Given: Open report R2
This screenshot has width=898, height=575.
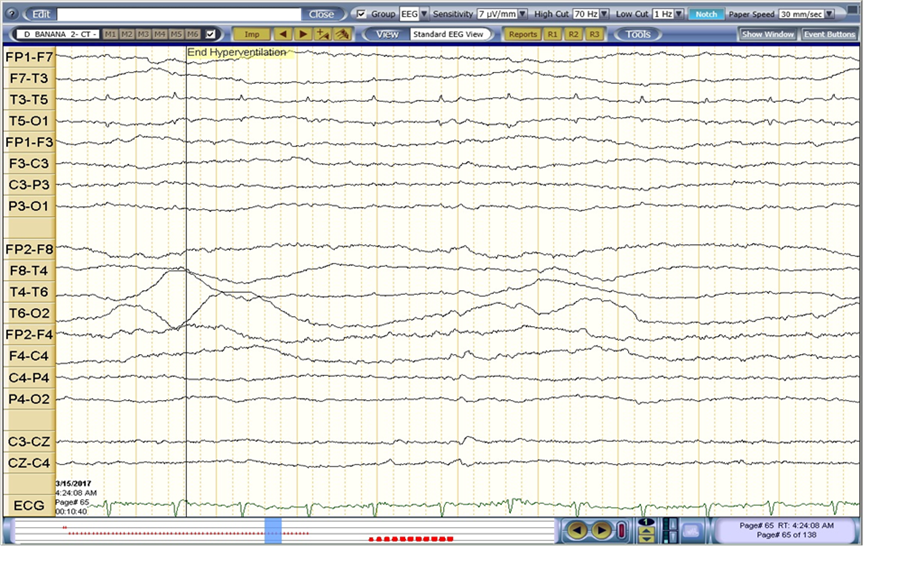Looking at the screenshot, I should pyautogui.click(x=573, y=34).
